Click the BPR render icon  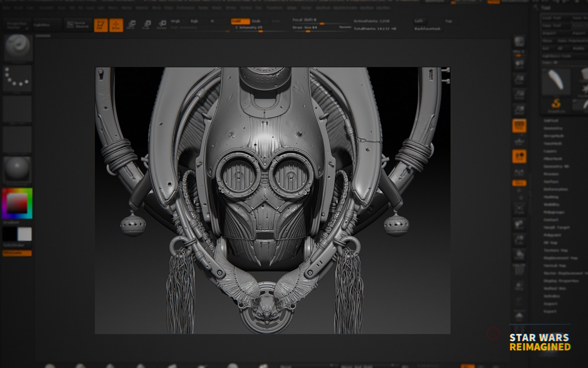coord(519,42)
